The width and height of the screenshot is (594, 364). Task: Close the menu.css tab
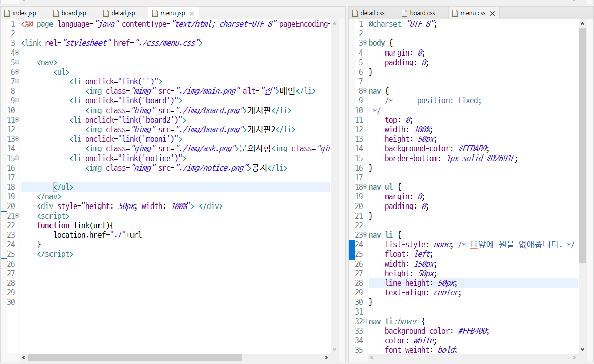492,13
